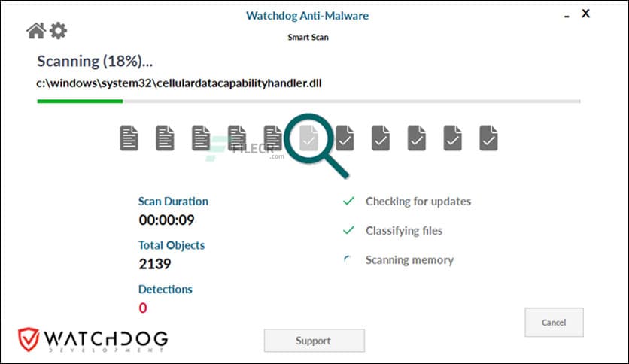629x364 pixels.
Task: Click the 2139 objects count
Action: 155,264
